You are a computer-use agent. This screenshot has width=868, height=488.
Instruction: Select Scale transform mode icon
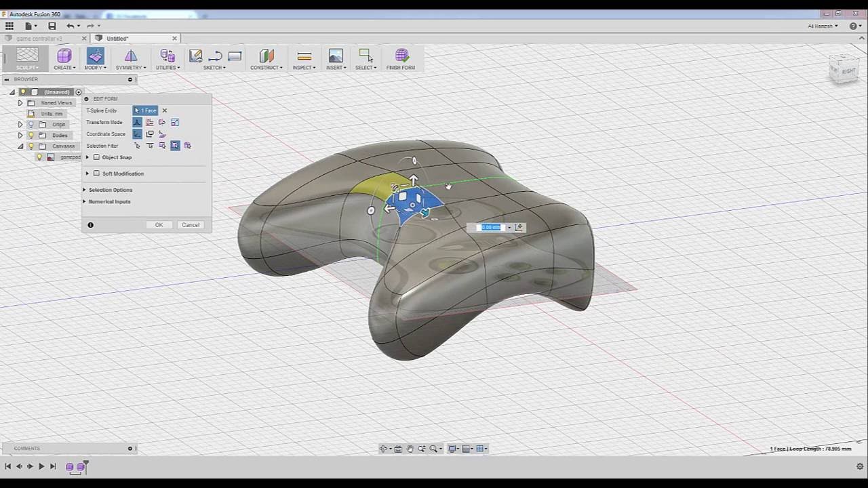(x=175, y=123)
